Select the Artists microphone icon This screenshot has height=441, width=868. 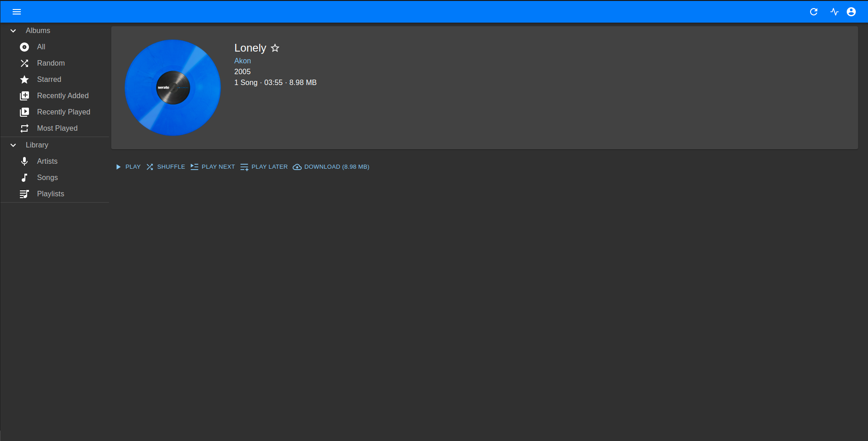(24, 161)
